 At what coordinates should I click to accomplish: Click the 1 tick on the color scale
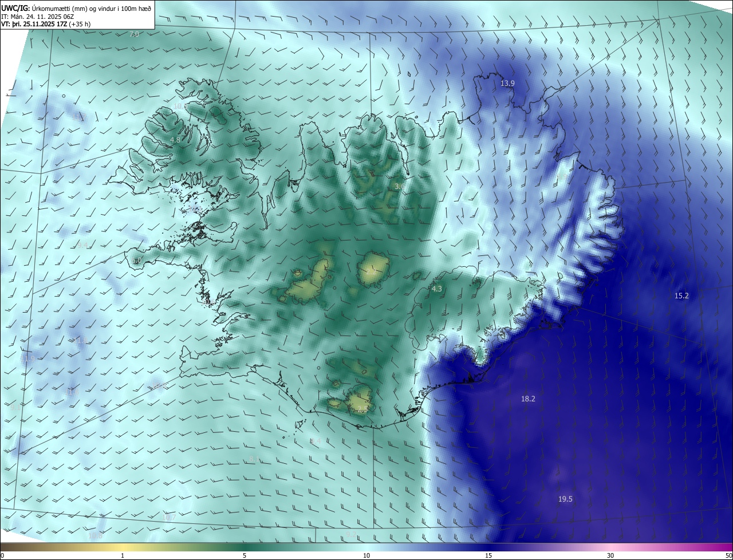(x=123, y=555)
